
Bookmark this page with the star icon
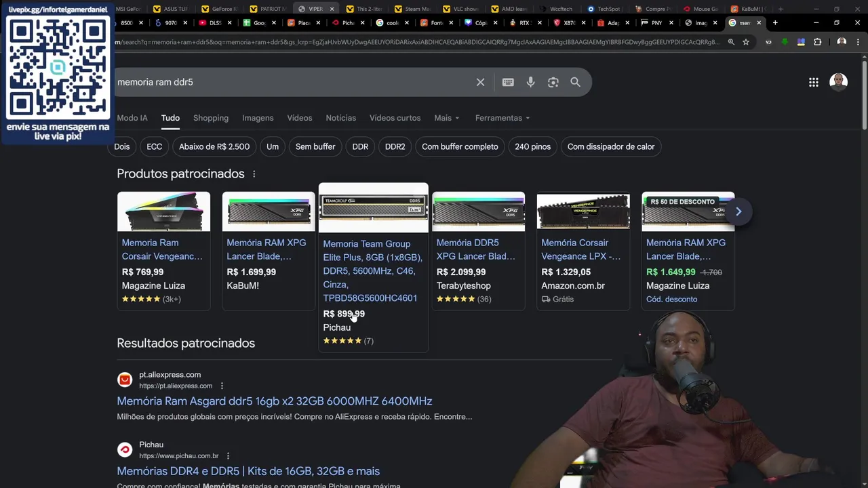[x=746, y=42]
